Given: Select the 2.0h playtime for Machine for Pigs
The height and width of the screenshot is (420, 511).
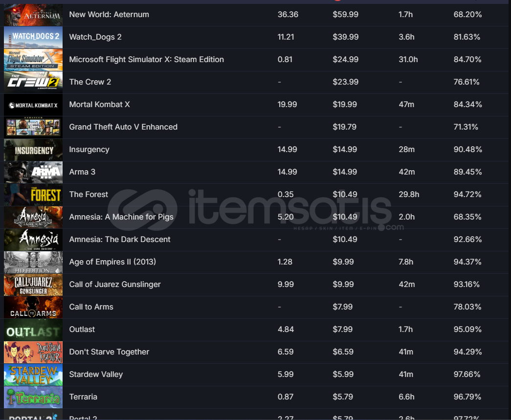Looking at the screenshot, I should (407, 217).
